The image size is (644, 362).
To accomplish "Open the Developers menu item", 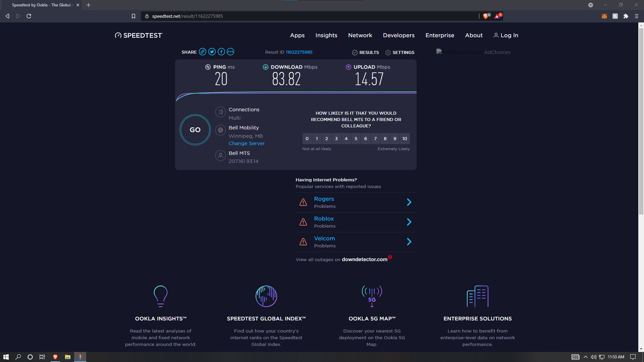I will (x=399, y=35).
